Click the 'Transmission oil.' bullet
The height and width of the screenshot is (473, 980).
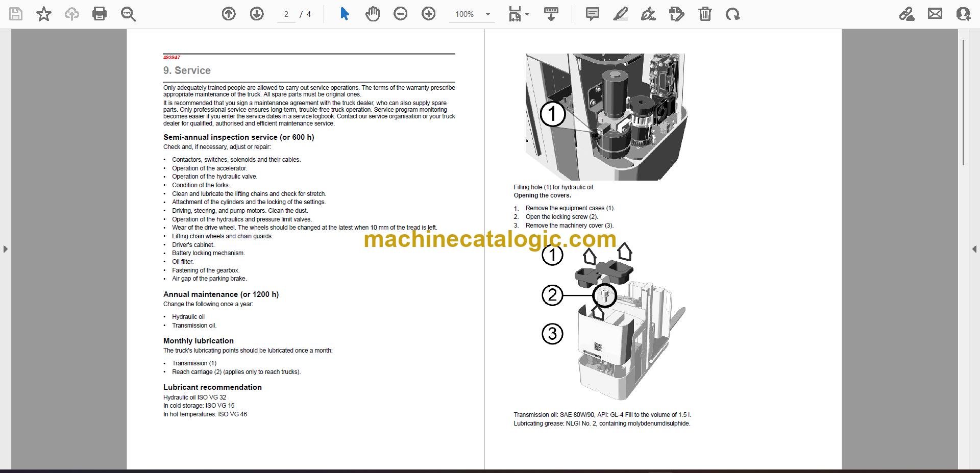[x=194, y=326]
